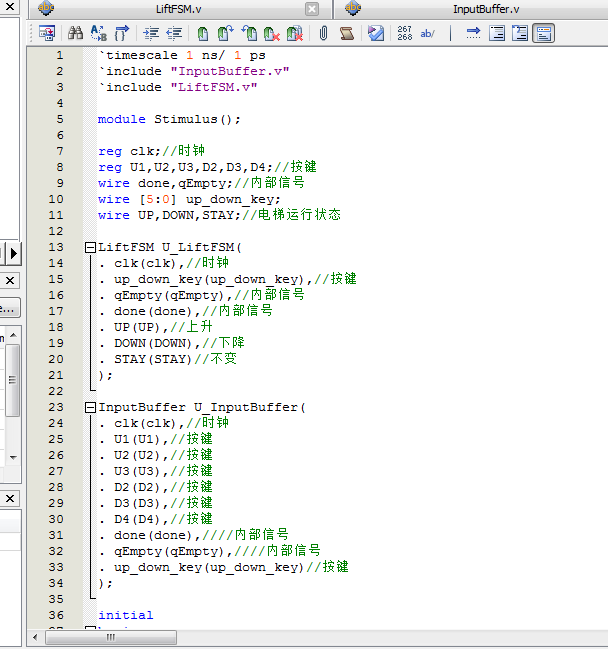The width and height of the screenshot is (608, 649).
Task: Click the editor horizontal scrollbar thumb
Action: [x=111, y=637]
